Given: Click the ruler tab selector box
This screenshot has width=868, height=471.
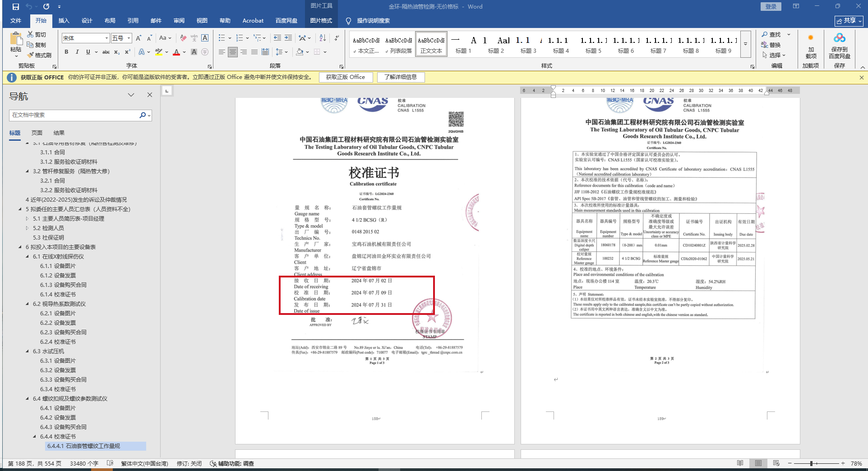Looking at the screenshot, I should (167, 91).
